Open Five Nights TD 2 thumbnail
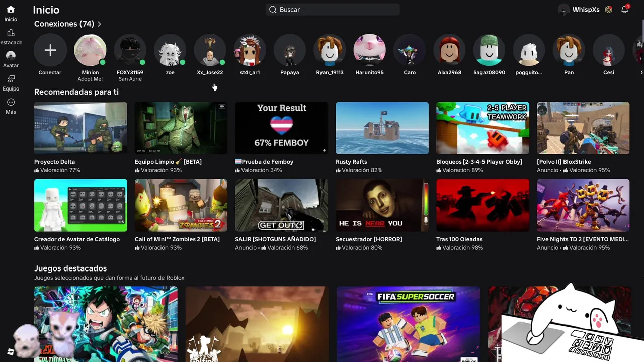Viewport: 644px width, 362px height. point(583,206)
